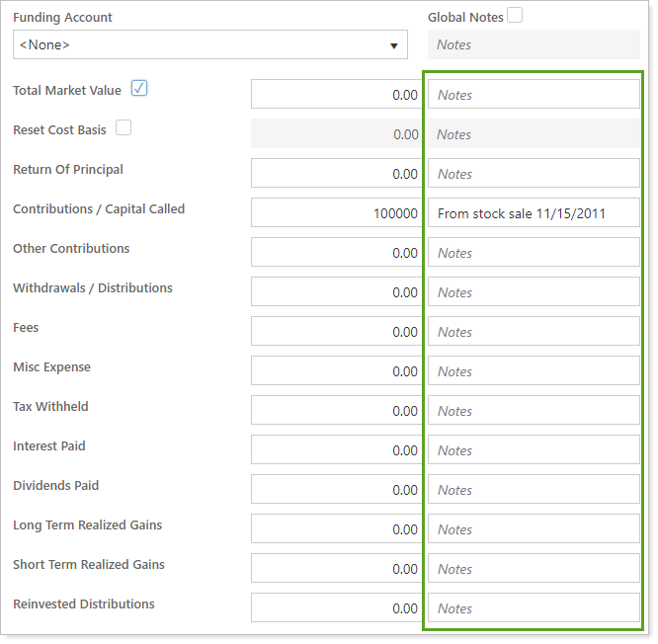
Task: Select the Long Term Realized Gains amount field
Action: coord(336,529)
